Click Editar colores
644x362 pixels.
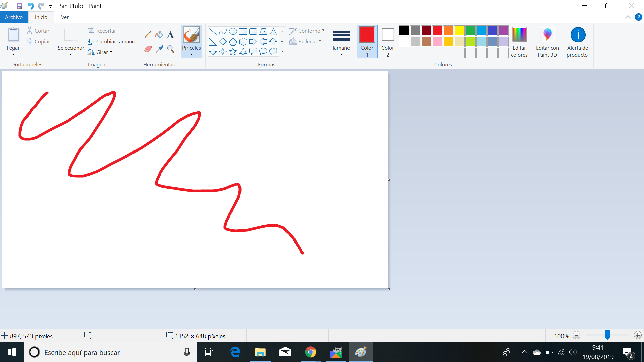pos(519,42)
